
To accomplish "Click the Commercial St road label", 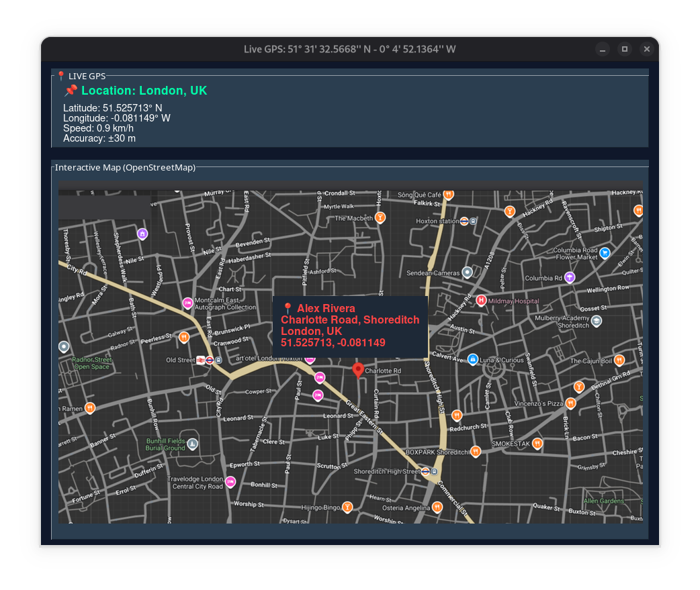I will click(452, 497).
